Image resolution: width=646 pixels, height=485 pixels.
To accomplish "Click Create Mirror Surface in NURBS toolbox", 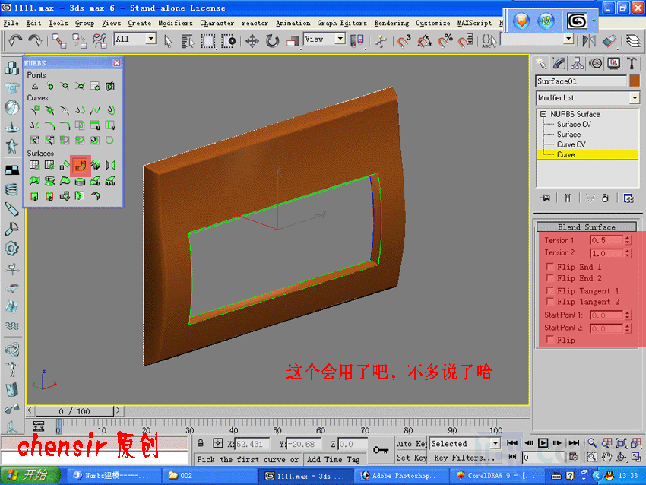I will click(110, 166).
